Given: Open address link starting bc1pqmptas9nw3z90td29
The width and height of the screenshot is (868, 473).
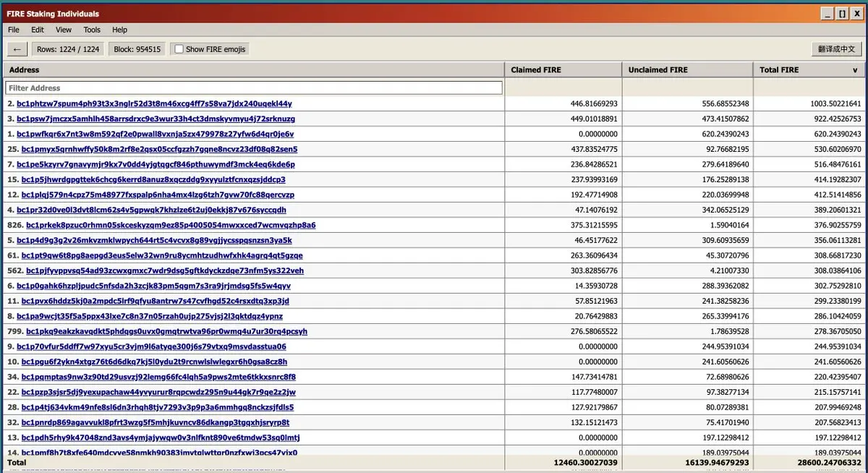Looking at the screenshot, I should (158, 377).
